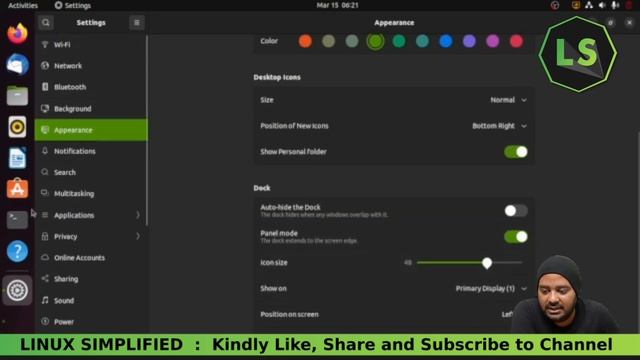Click the Network globe sidebar icon
Image resolution: width=640 pixels, height=360 pixels.
tap(45, 65)
